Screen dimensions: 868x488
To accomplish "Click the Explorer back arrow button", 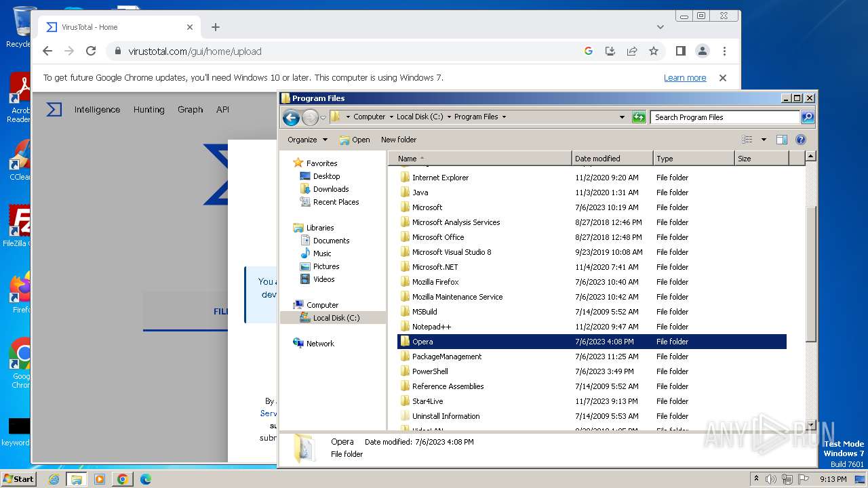I will 291,117.
